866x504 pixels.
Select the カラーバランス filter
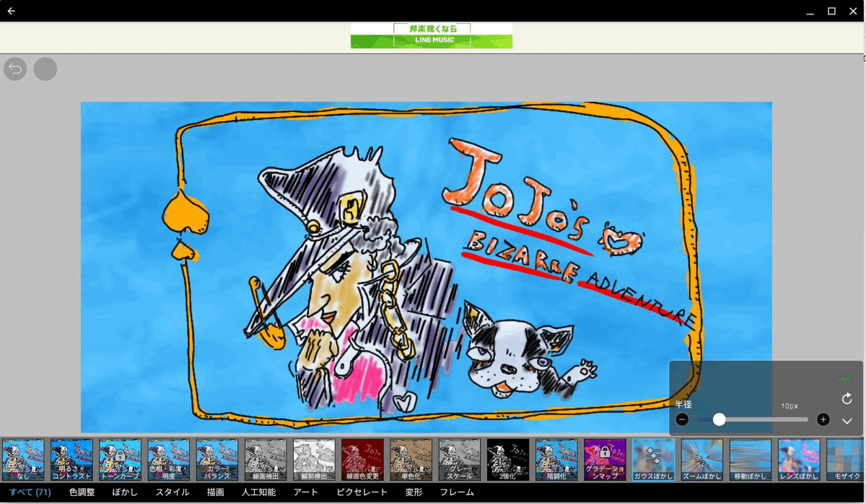(216, 460)
